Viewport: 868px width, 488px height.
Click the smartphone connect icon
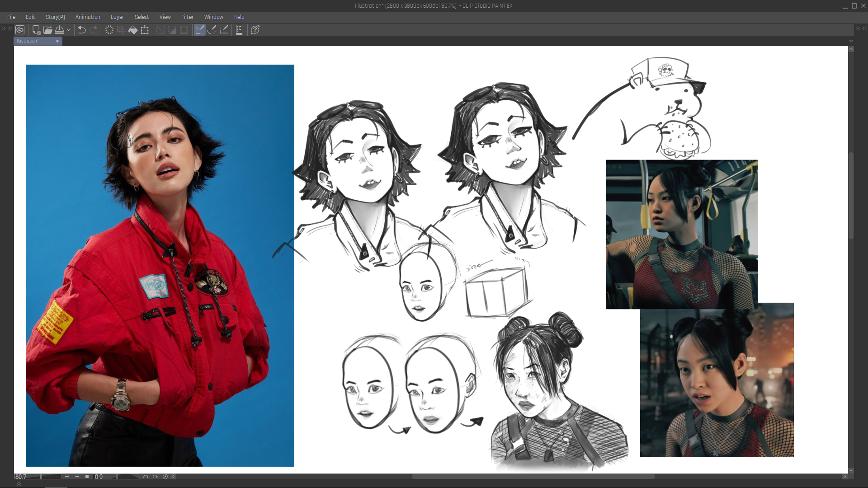[x=239, y=30]
